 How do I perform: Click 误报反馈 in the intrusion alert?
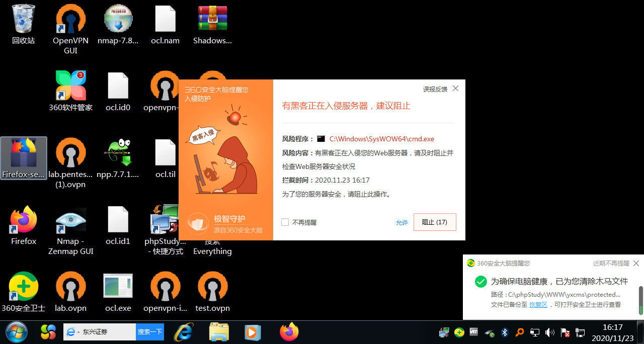point(435,89)
